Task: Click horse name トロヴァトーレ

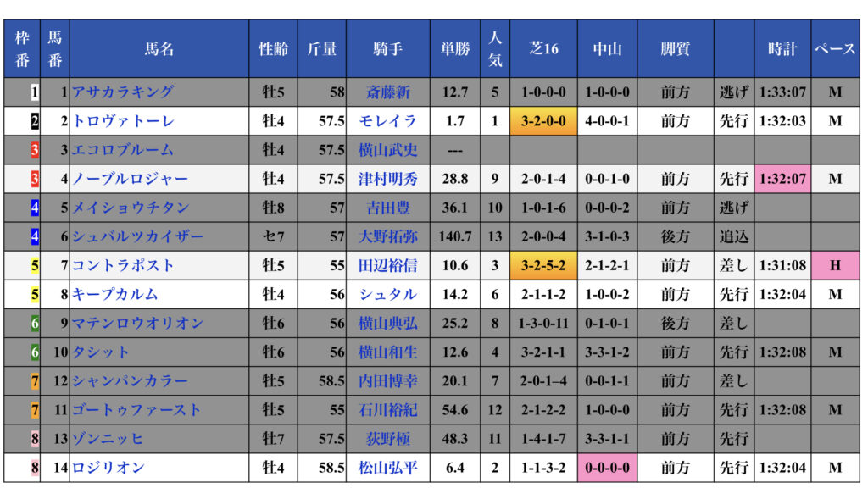Action: coord(124,121)
